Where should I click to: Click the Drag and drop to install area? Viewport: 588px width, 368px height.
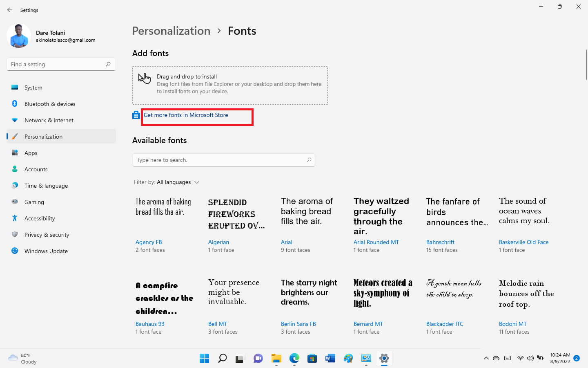point(230,85)
